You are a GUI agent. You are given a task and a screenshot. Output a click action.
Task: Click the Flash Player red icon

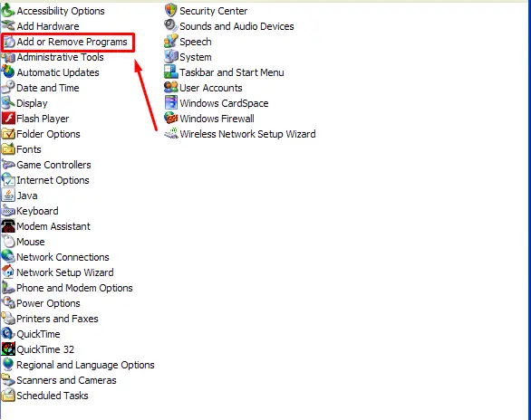pos(8,119)
